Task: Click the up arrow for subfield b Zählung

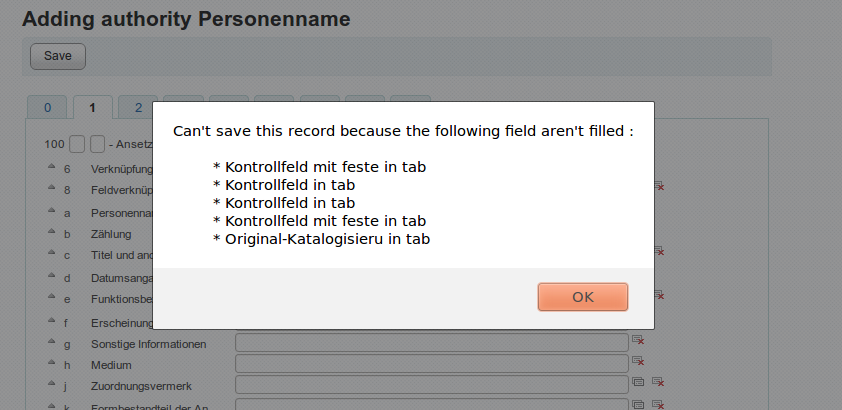Action: [x=51, y=233]
